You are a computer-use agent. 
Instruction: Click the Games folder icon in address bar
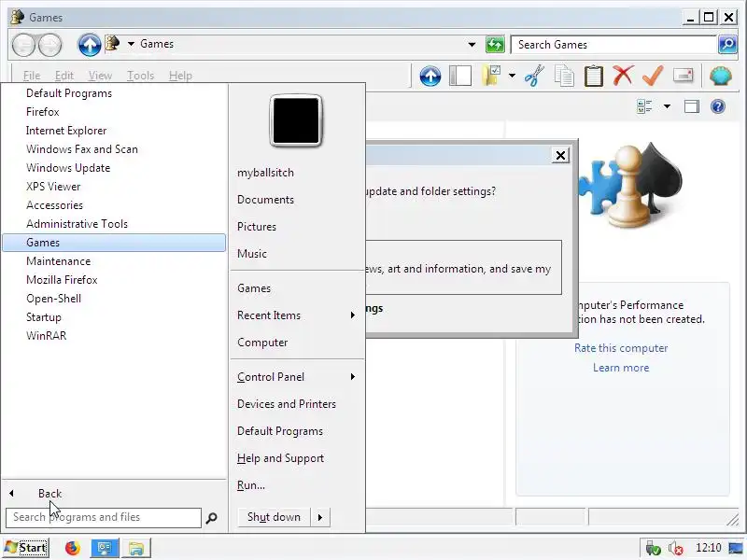[x=113, y=44]
